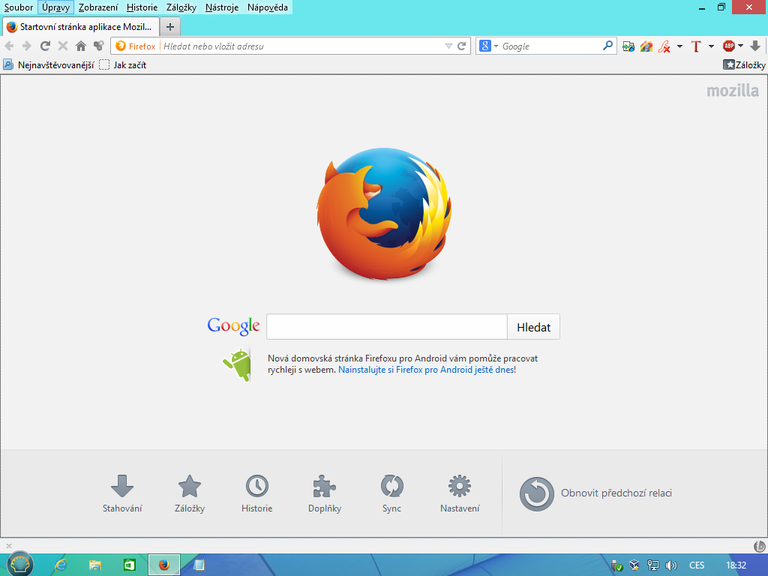
Task: Click the add-on bar icon at bottom right
Action: pyautogui.click(x=760, y=546)
